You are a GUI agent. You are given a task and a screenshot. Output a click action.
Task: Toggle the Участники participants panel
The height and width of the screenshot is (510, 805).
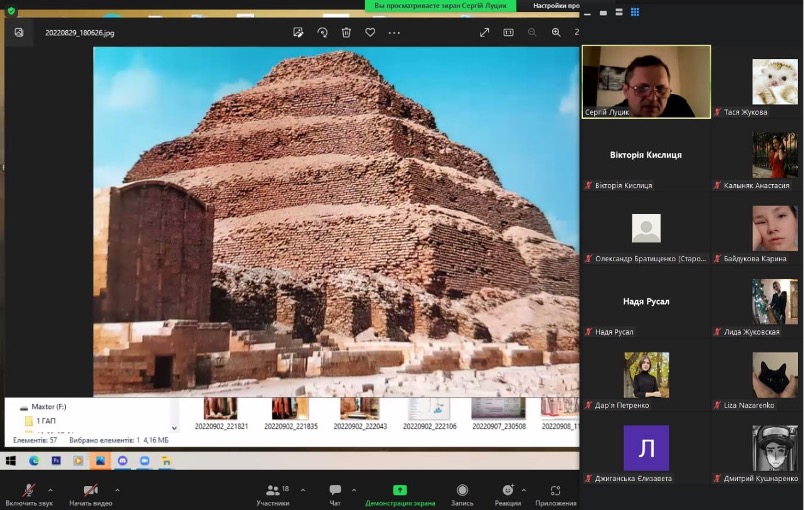[273, 495]
